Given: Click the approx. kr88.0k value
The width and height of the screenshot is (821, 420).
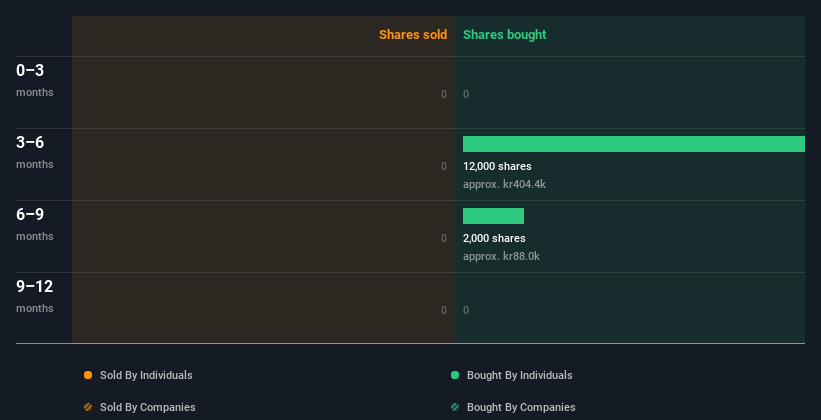Looking at the screenshot, I should click(501, 256).
